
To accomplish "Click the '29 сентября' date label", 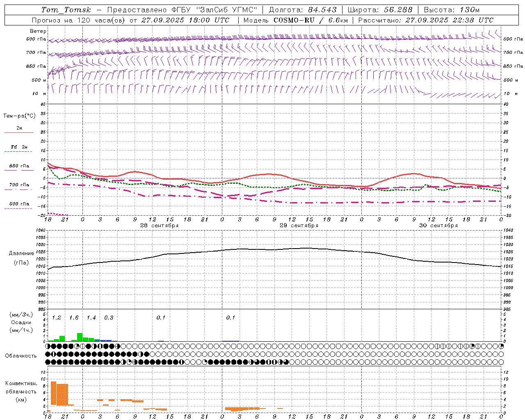I will click(x=299, y=226).
